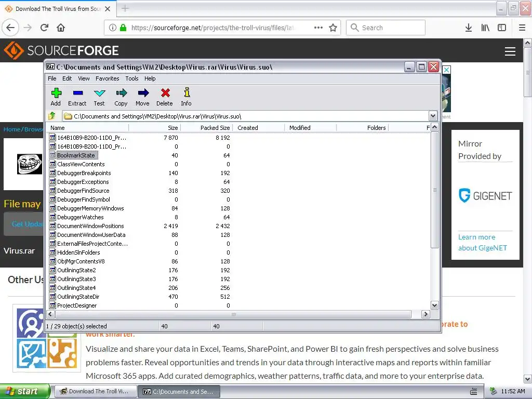Reload the SourceForge page
This screenshot has height=399, width=532.
click(44, 28)
